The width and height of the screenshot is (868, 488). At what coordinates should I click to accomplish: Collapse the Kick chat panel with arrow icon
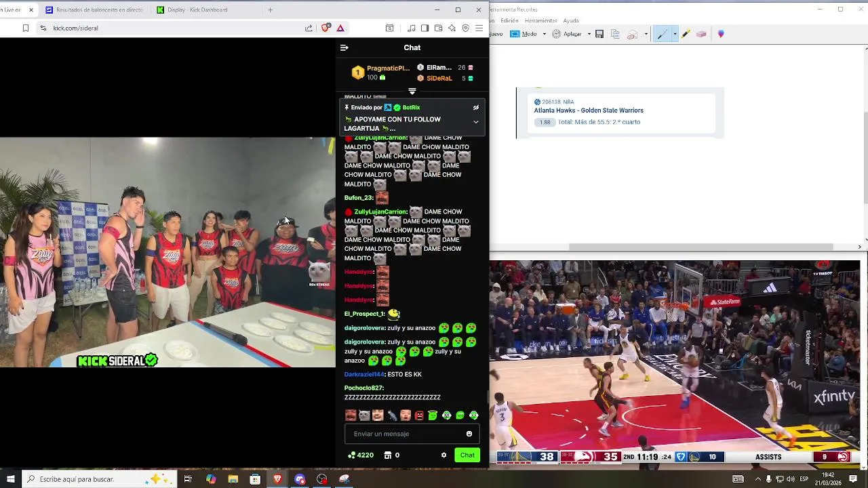coord(344,47)
